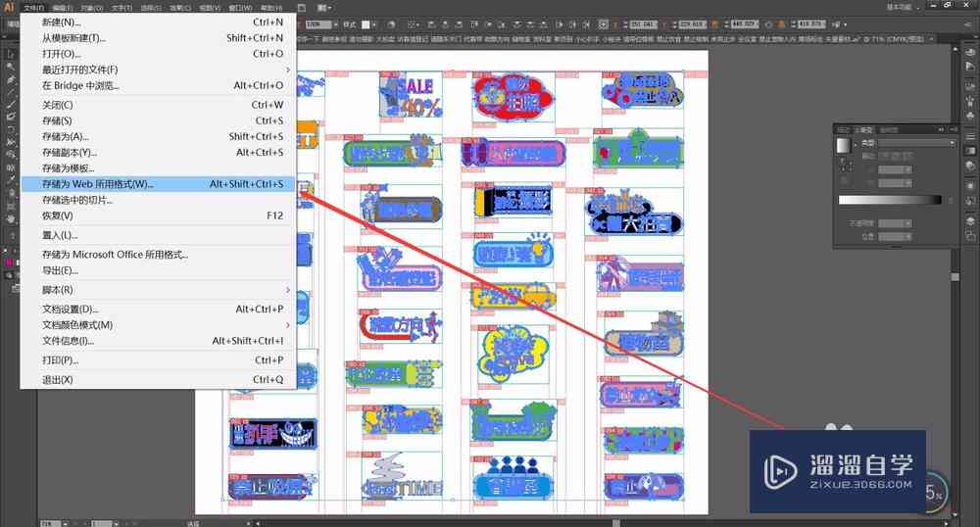Open the arrange documents icon
Screen dimensions: 980x527
coord(323,8)
